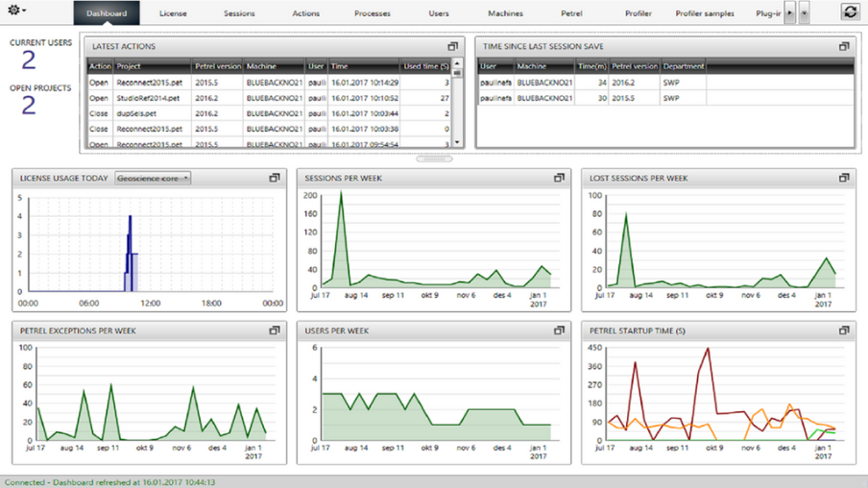Expand the tab overflow dropdown list
Screen dimensions: 868x488
(805, 13)
